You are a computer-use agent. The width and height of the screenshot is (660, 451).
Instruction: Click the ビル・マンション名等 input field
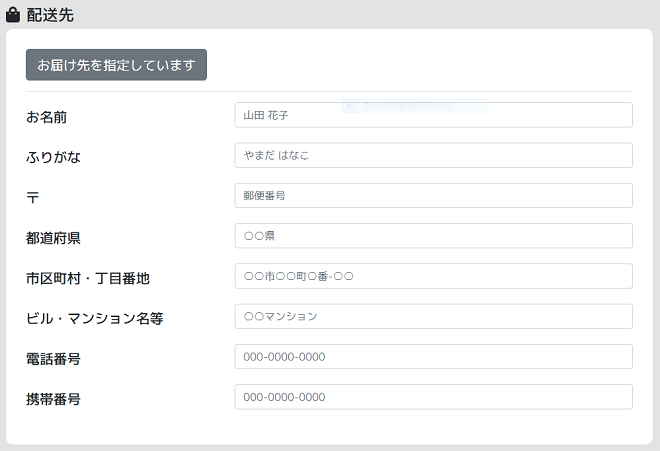433,316
